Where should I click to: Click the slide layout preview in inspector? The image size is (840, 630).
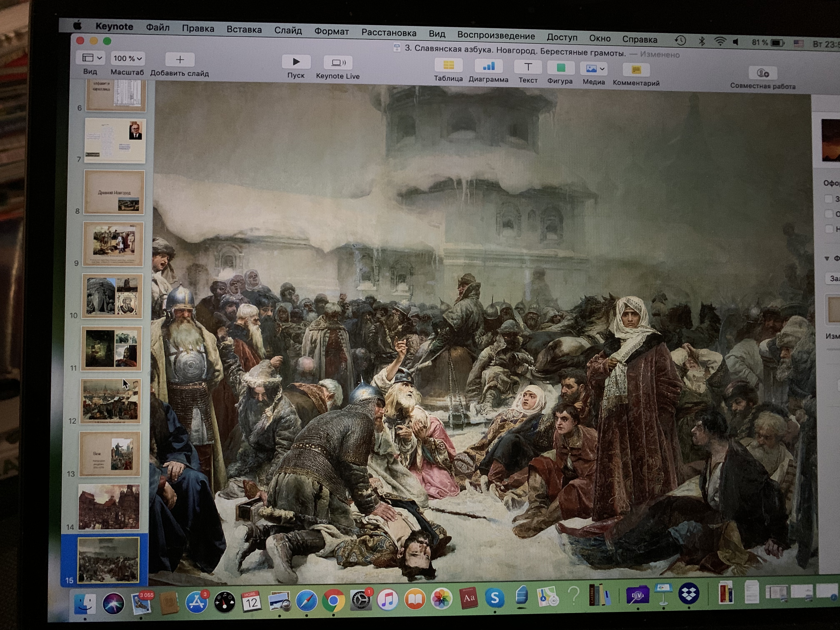pos(830,140)
